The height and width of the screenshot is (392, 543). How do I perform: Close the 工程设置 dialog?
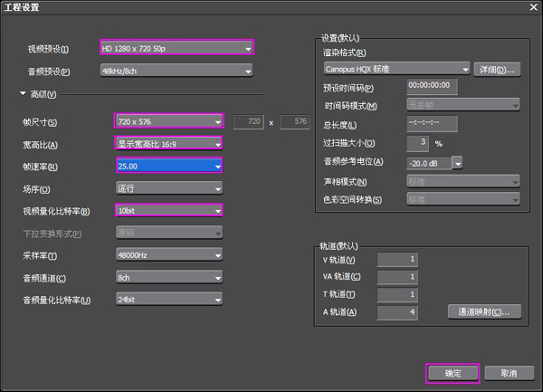(x=534, y=7)
